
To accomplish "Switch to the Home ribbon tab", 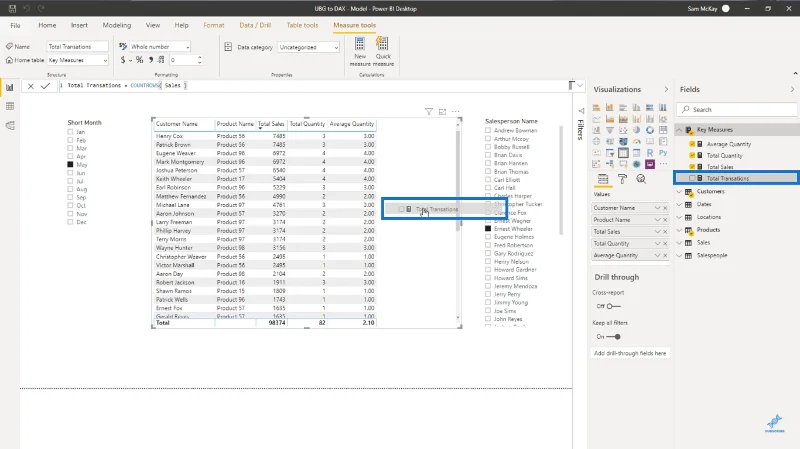I will pyautogui.click(x=47, y=25).
